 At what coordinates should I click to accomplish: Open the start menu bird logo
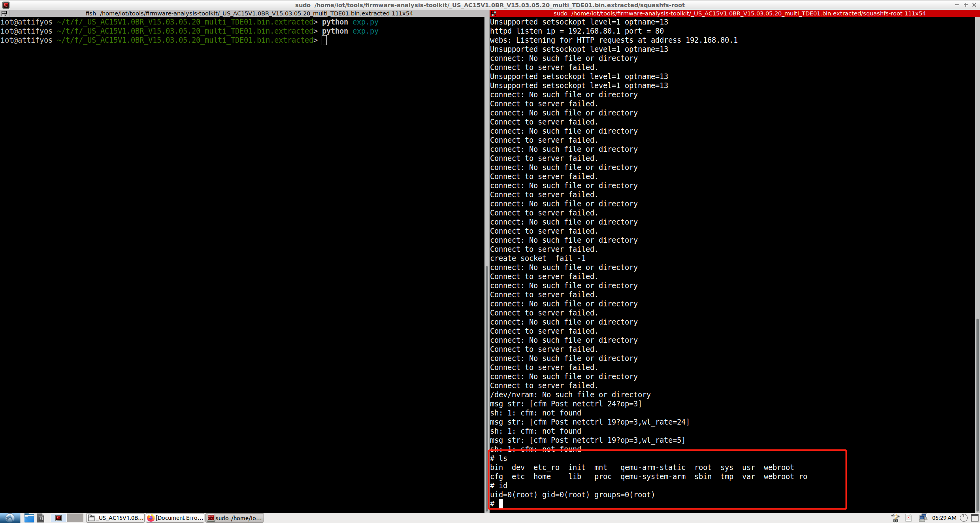coord(10,518)
